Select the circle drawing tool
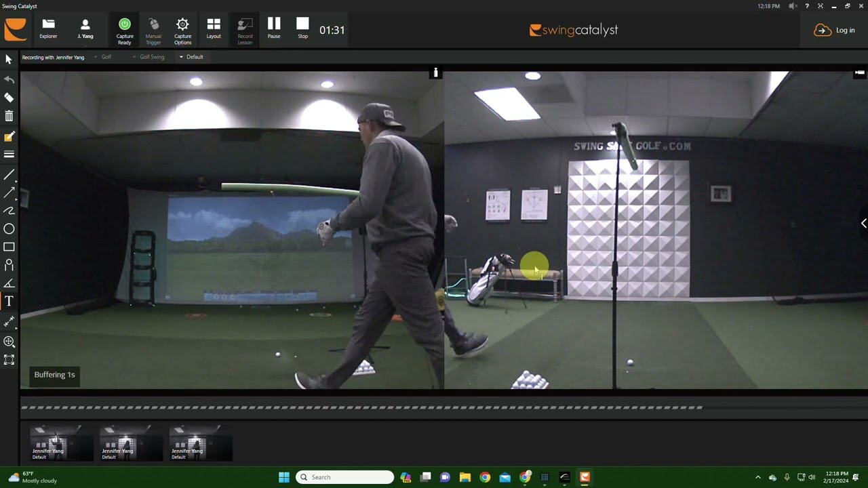 point(9,229)
